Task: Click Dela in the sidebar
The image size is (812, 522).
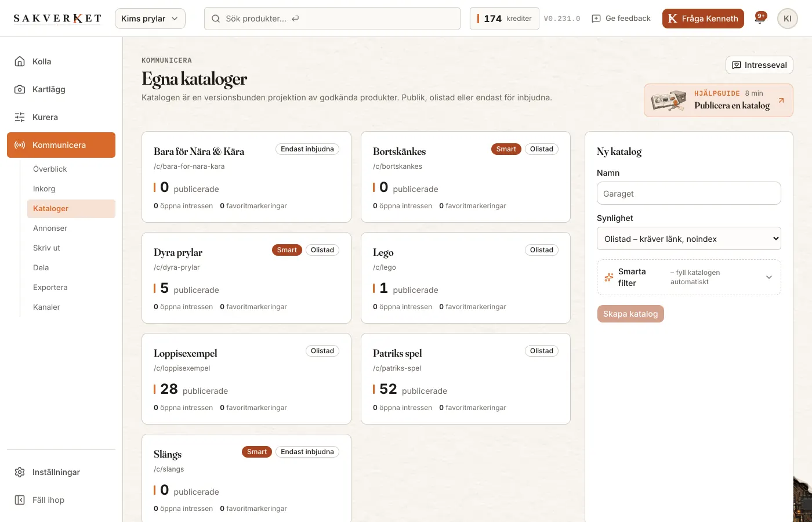Action: pyautogui.click(x=71, y=267)
